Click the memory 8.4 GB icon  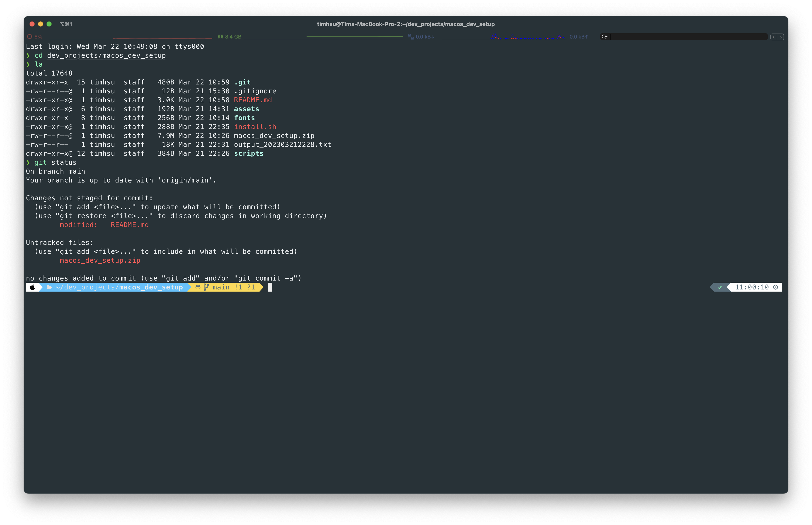(220, 37)
